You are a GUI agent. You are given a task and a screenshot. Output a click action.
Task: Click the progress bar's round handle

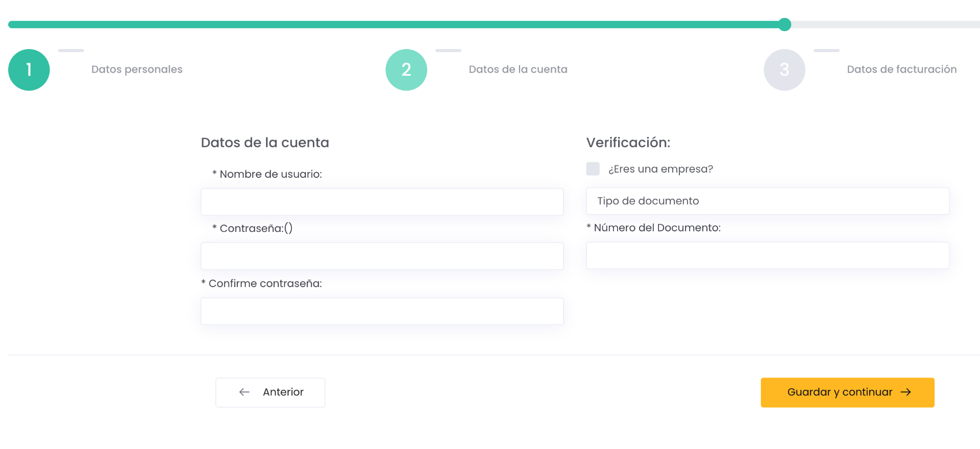[785, 25]
